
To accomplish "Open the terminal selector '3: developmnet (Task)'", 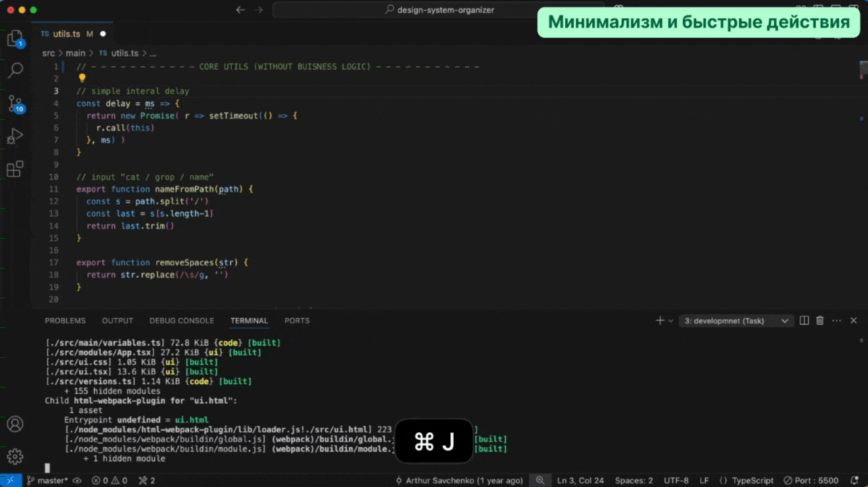I will tap(736, 321).
